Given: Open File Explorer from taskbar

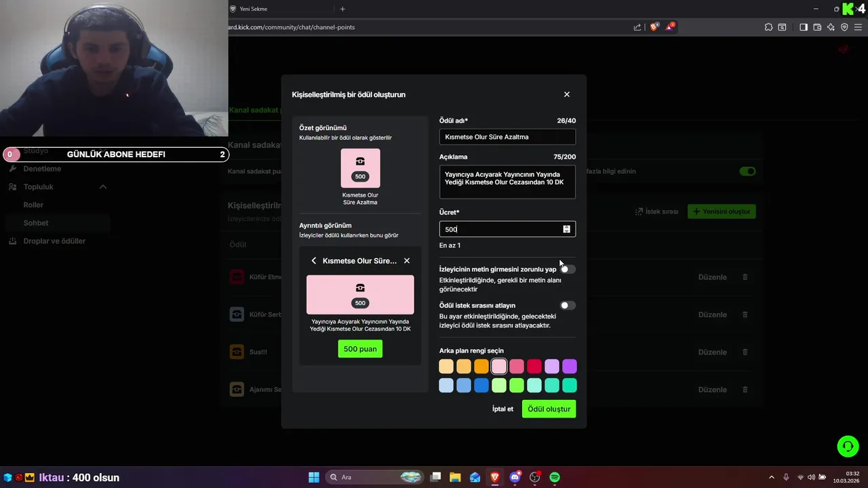Looking at the screenshot, I should pyautogui.click(x=455, y=477).
